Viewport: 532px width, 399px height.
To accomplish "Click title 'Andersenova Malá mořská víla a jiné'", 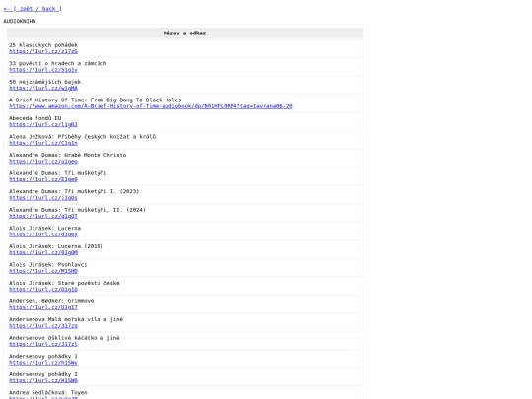I will click(66, 320).
